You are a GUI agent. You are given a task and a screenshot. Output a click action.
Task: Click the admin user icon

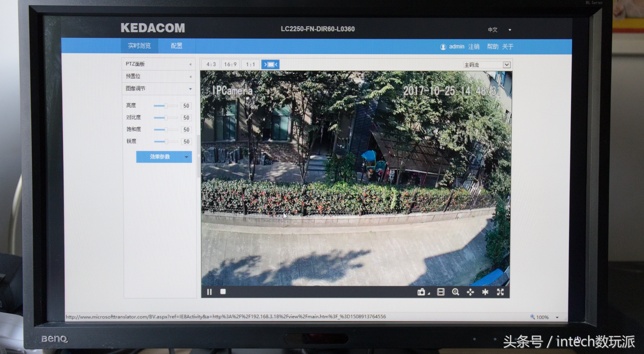pos(443,47)
